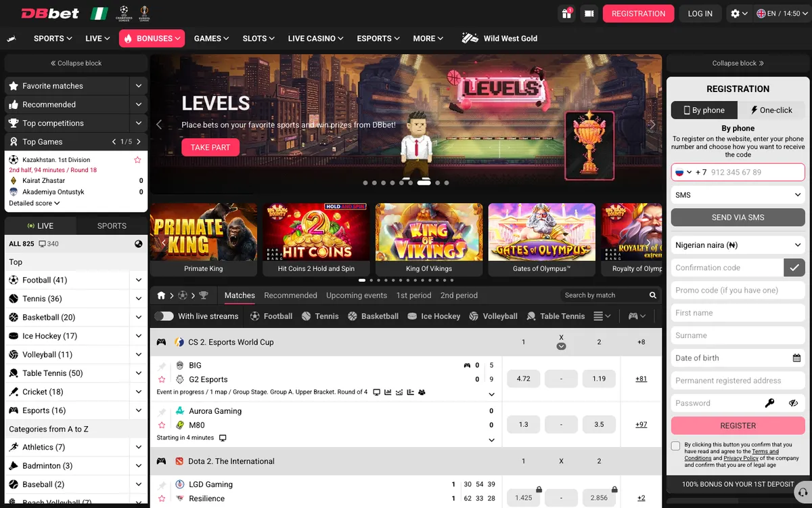Click TAKE PART on the Levels banner
This screenshot has width=812, height=508.
click(210, 147)
